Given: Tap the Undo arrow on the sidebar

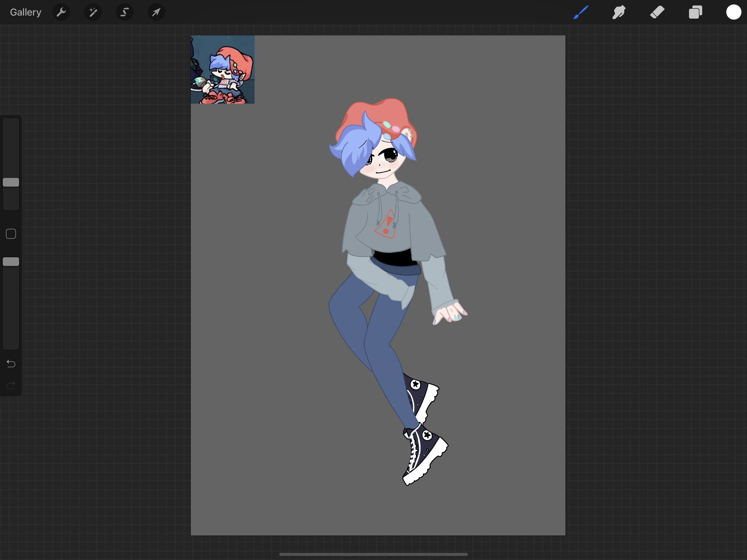Looking at the screenshot, I should point(10,364).
